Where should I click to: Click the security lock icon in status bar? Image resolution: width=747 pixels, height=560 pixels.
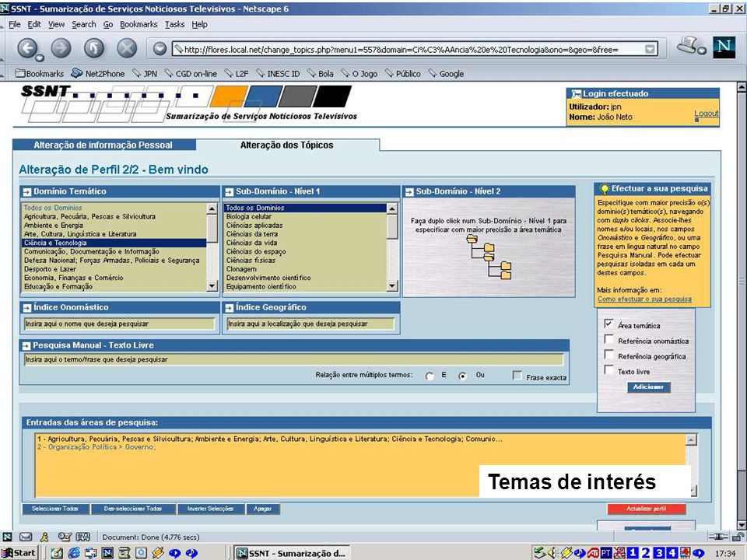point(738,537)
